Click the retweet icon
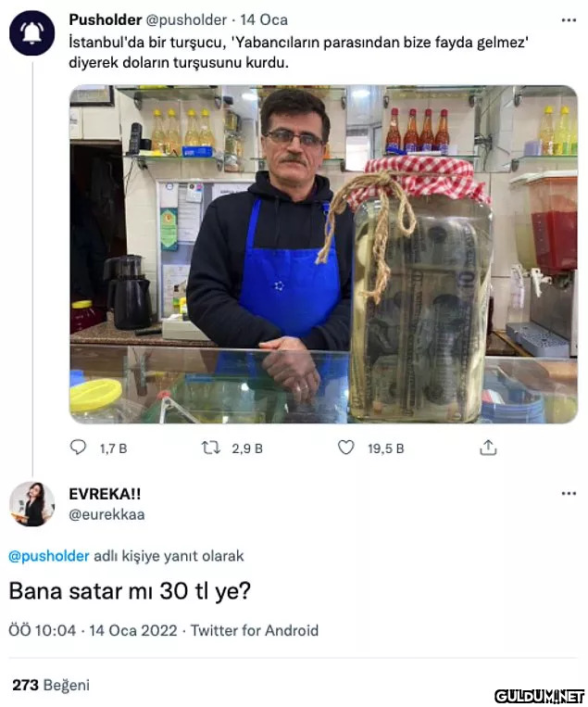 210,448
